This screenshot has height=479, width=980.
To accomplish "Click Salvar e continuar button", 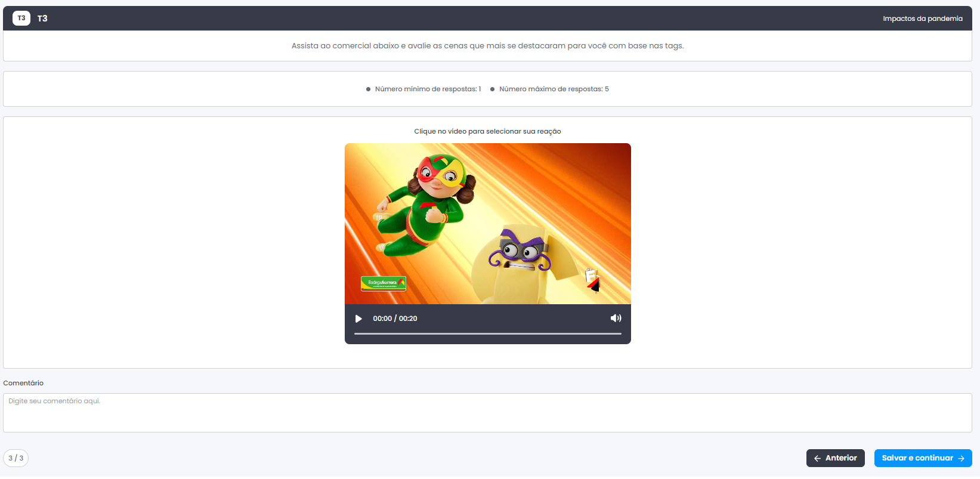I will tap(923, 458).
